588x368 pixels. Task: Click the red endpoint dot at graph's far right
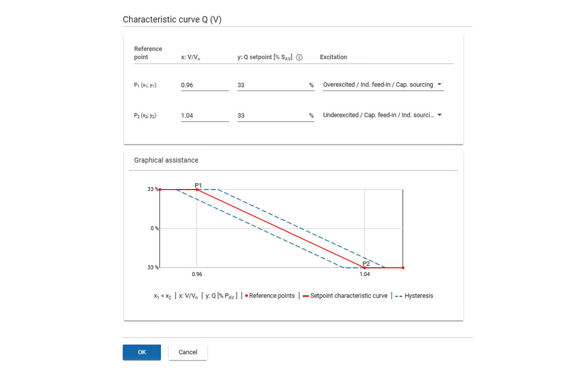[403, 268]
